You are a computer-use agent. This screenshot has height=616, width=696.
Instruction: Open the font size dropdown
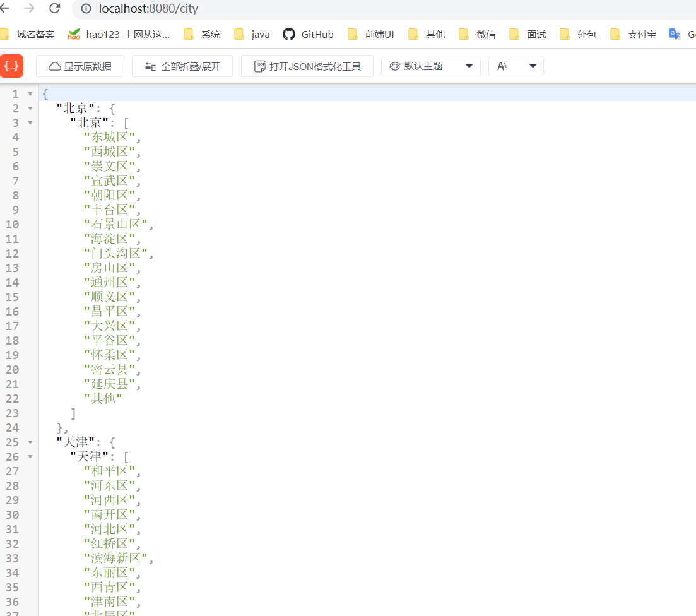pyautogui.click(x=516, y=66)
